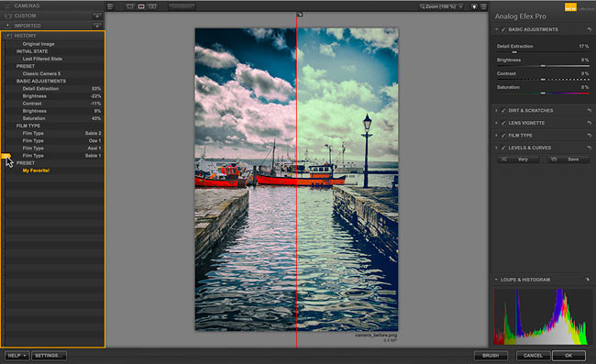This screenshot has height=364, width=596.
Task: Toggle the Lens Vignette checkbox
Action: point(503,123)
